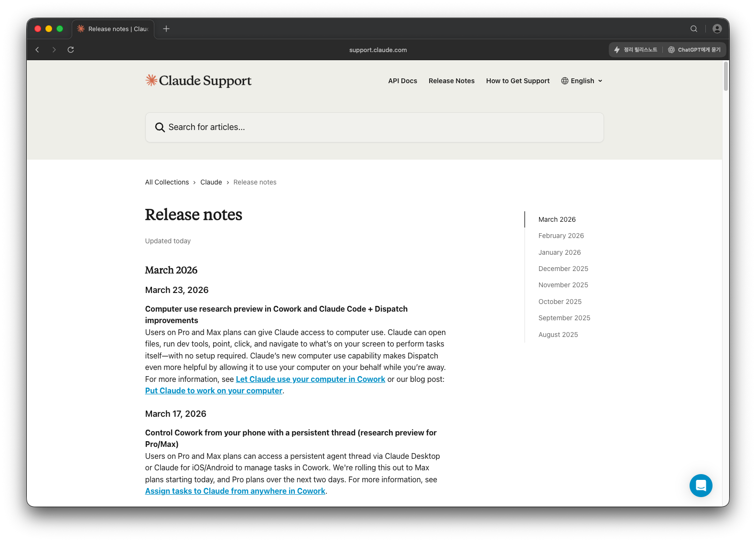This screenshot has width=756, height=542.
Task: Click the page vertical scrollbar thumb
Action: click(x=726, y=76)
